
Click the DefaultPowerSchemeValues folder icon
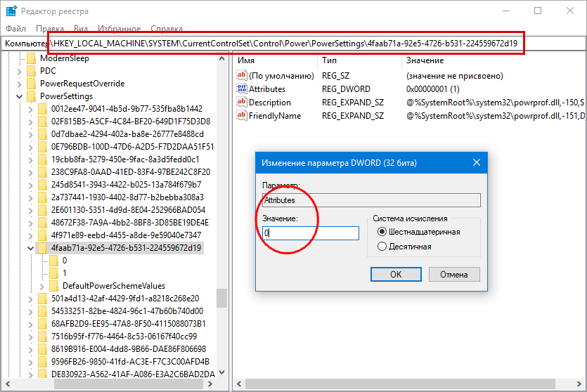pyautogui.click(x=54, y=286)
